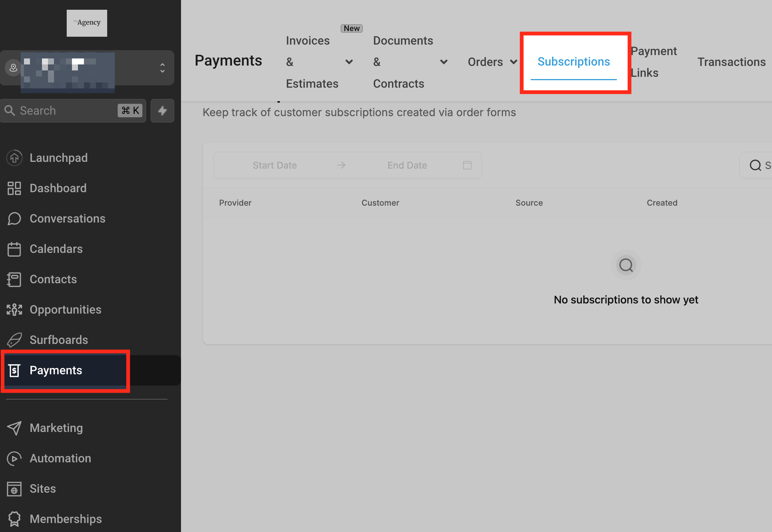Click the Marketing paper plane icon
The height and width of the screenshot is (532, 772).
coord(14,428)
